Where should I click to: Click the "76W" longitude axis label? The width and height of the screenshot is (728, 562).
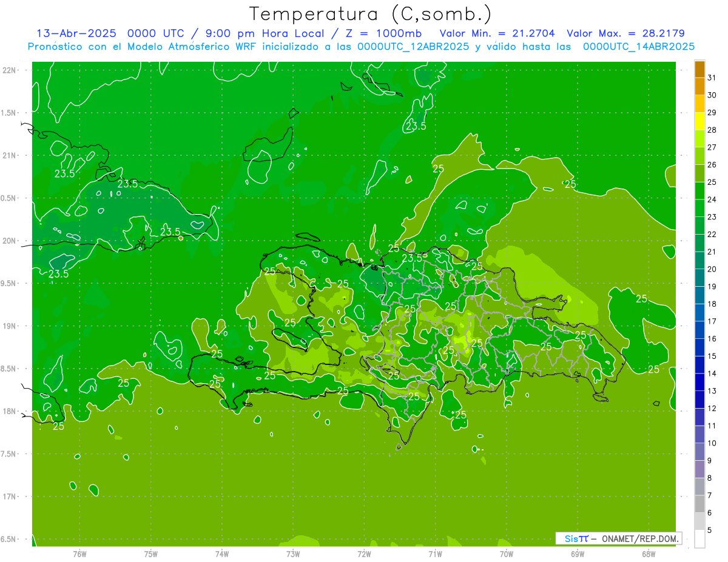pyautogui.click(x=79, y=554)
